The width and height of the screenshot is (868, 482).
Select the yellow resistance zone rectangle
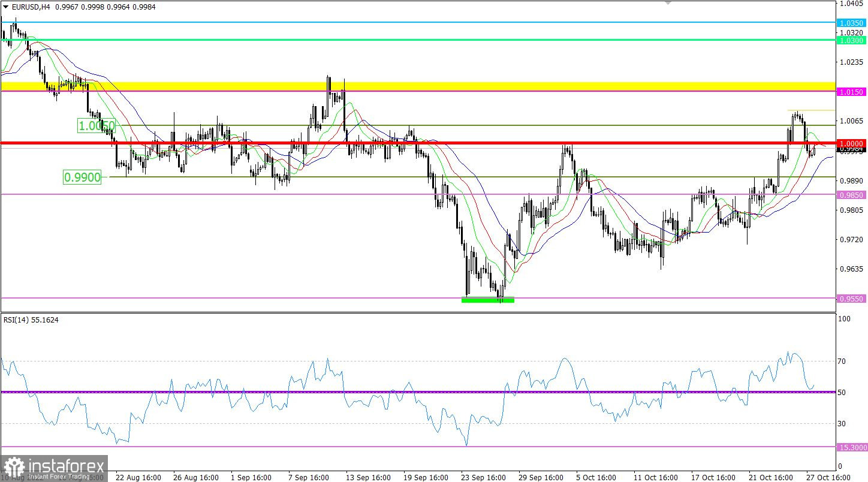coord(418,86)
